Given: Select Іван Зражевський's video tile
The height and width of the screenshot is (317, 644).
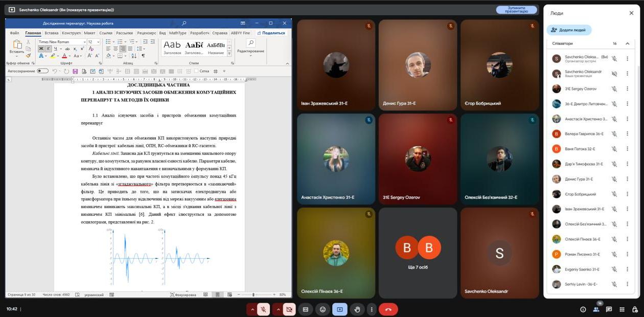Looking at the screenshot, I should pos(336,65).
